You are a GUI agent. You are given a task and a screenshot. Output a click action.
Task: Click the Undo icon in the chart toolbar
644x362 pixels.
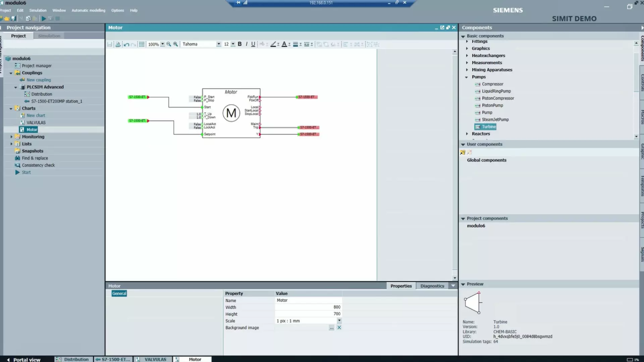click(x=126, y=44)
